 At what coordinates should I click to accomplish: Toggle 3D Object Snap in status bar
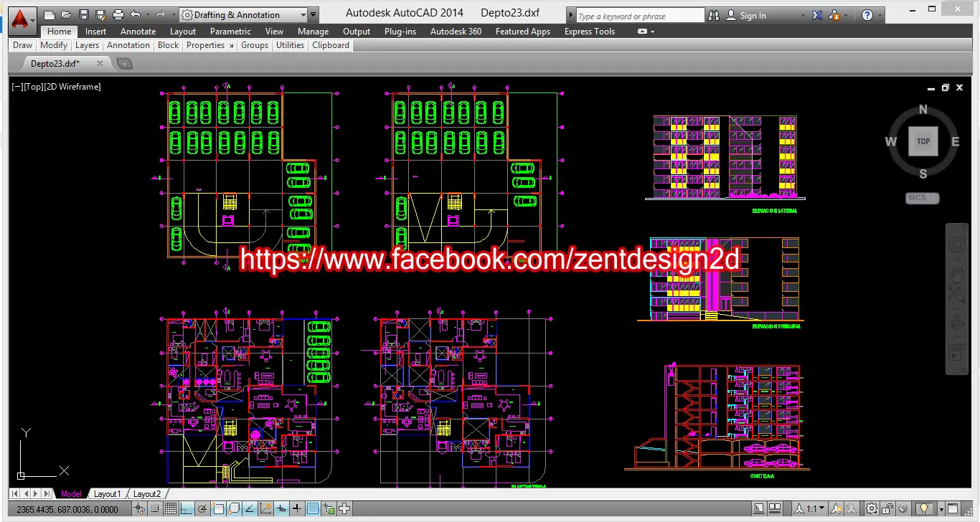pos(234,509)
